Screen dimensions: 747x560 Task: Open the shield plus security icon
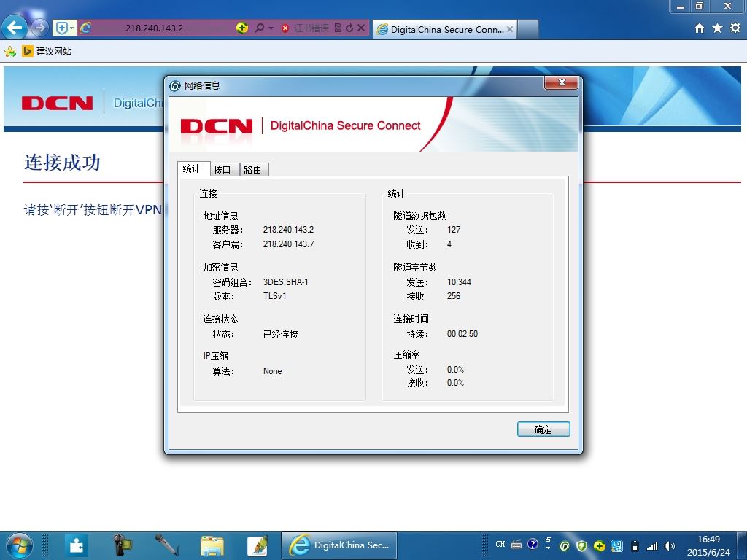(61, 28)
